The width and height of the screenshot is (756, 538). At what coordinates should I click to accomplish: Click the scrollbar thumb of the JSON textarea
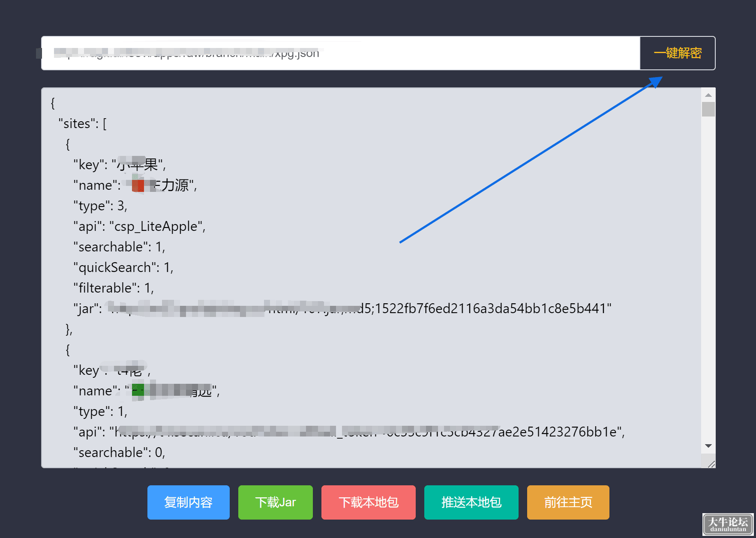coord(708,109)
